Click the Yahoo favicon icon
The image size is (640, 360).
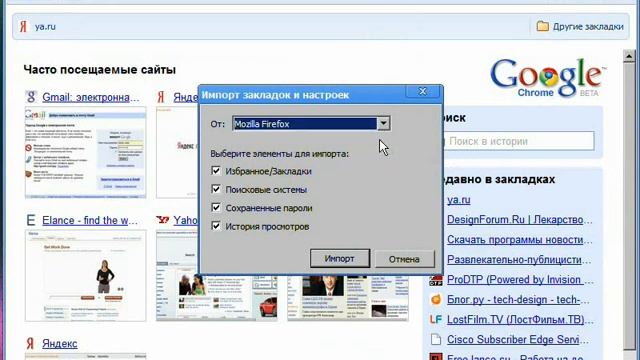pos(162,220)
